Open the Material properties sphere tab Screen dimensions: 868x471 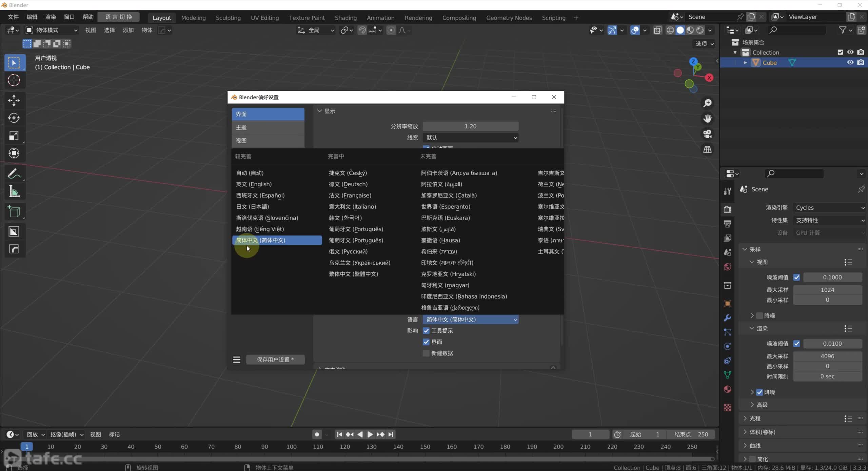click(x=727, y=389)
